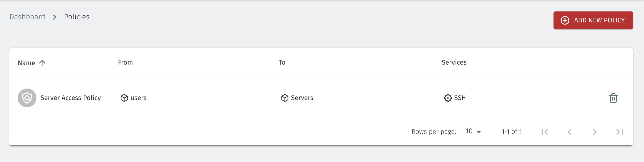644x162 pixels.
Task: Sort the table by Name column
Action: (x=27, y=63)
